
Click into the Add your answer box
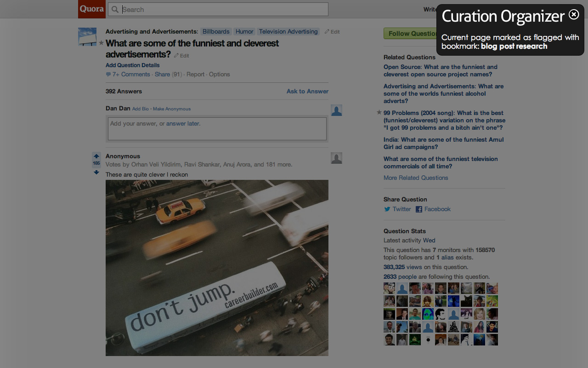point(217,129)
